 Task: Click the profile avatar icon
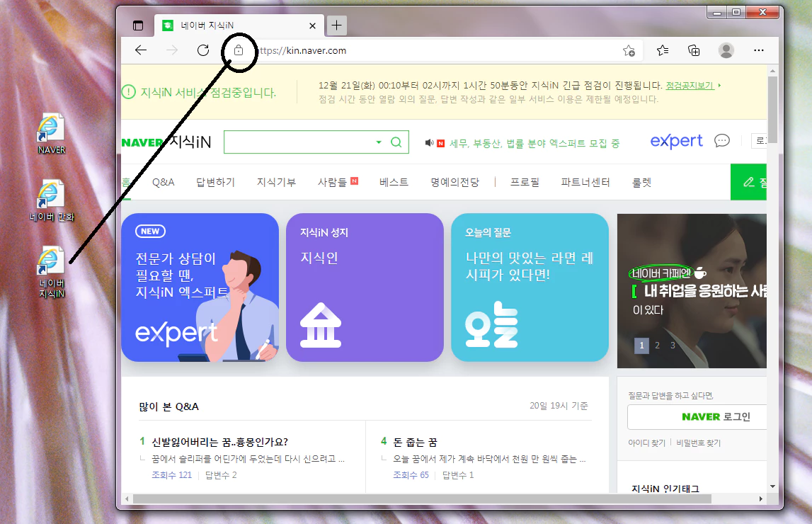726,50
